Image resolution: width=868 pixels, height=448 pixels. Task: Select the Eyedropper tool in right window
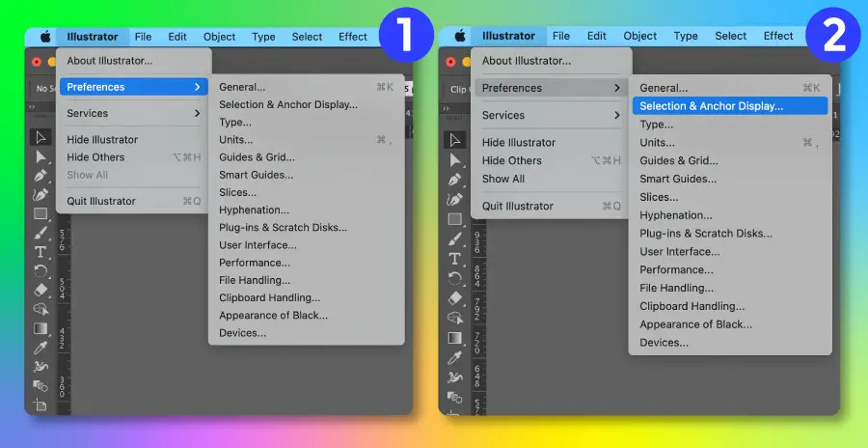455,357
